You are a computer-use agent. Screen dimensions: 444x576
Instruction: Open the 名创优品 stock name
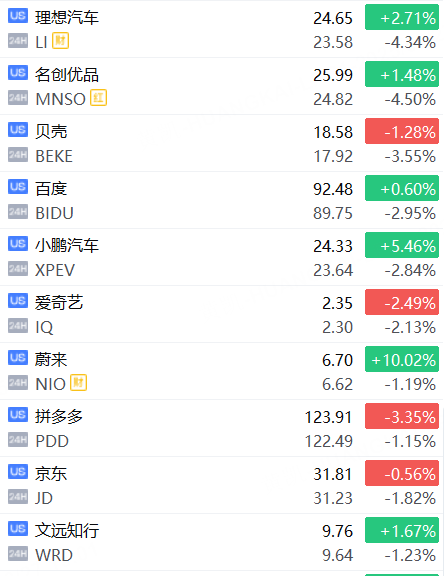pyautogui.click(x=67, y=75)
